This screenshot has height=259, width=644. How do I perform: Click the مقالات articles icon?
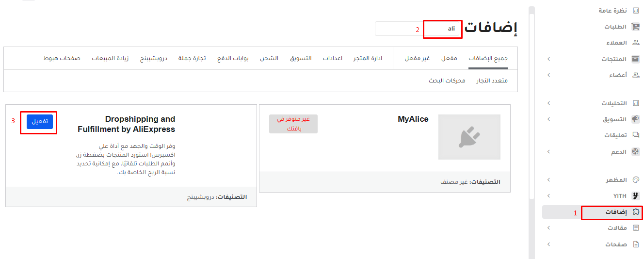(636, 228)
